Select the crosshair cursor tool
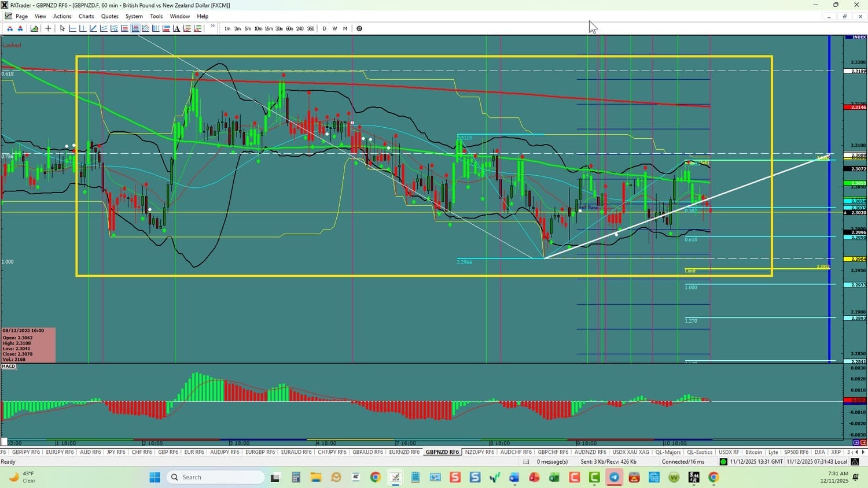This screenshot has width=868, height=488. coord(48,28)
